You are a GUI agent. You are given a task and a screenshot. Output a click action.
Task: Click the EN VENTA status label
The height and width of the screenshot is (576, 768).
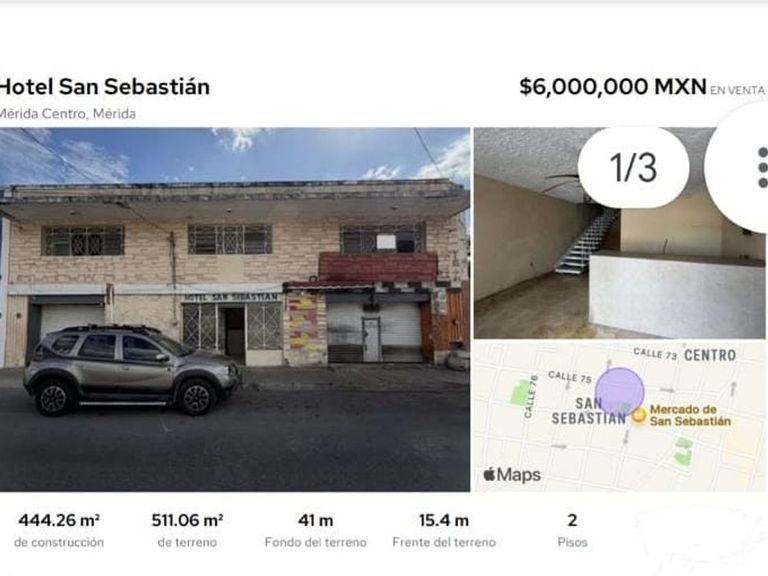pos(737,90)
